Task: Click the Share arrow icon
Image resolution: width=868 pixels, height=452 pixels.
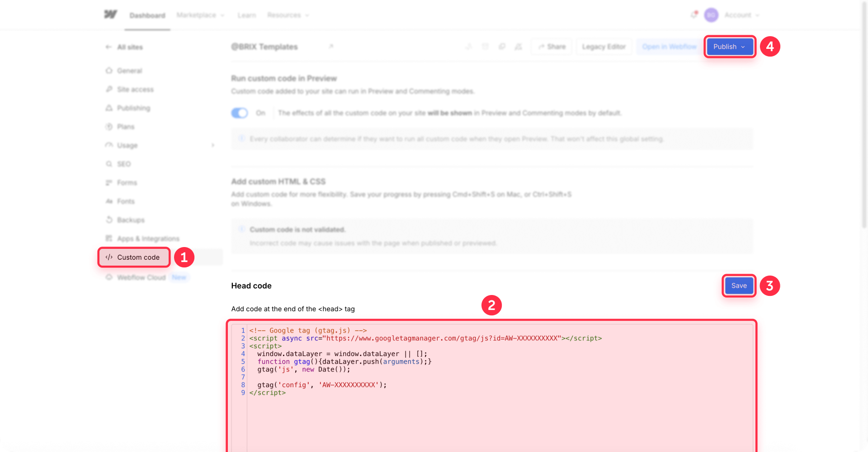Action: [542, 47]
